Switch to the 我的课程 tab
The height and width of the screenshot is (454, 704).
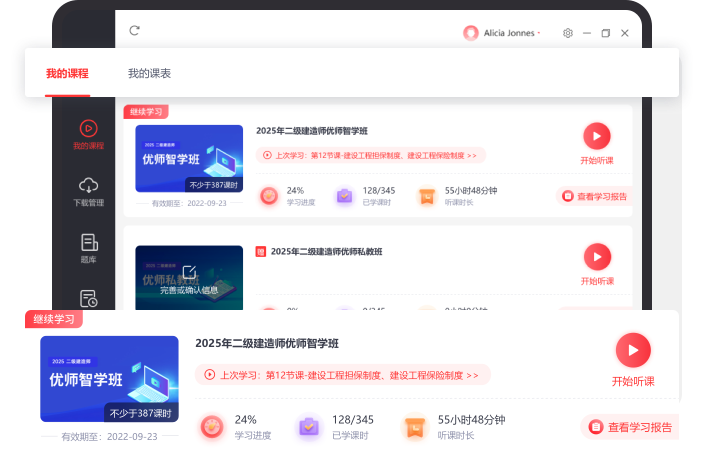[x=67, y=74]
